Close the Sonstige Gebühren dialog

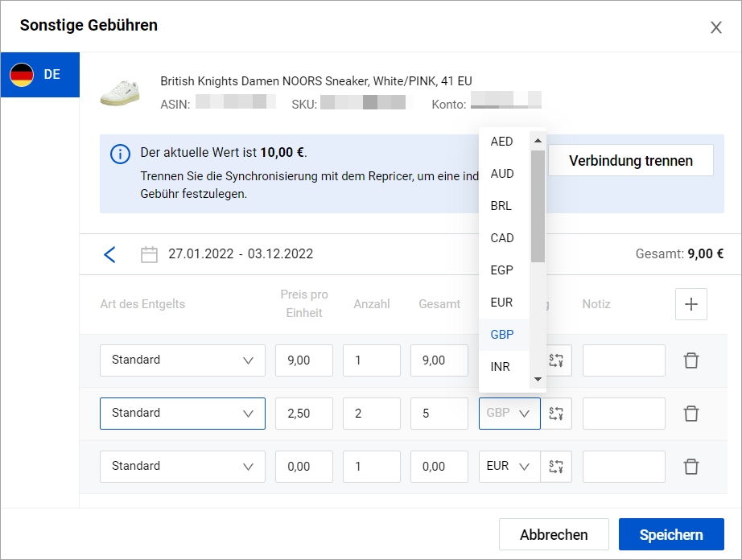coord(716,27)
